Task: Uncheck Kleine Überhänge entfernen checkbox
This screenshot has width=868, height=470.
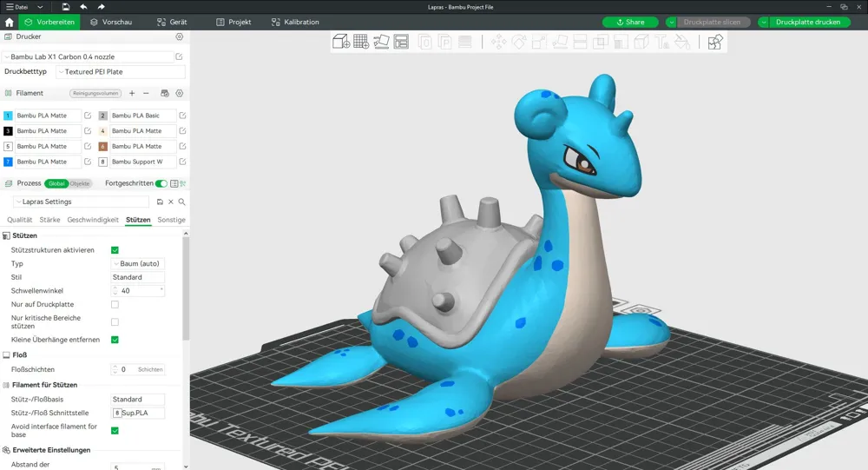Action: click(115, 340)
